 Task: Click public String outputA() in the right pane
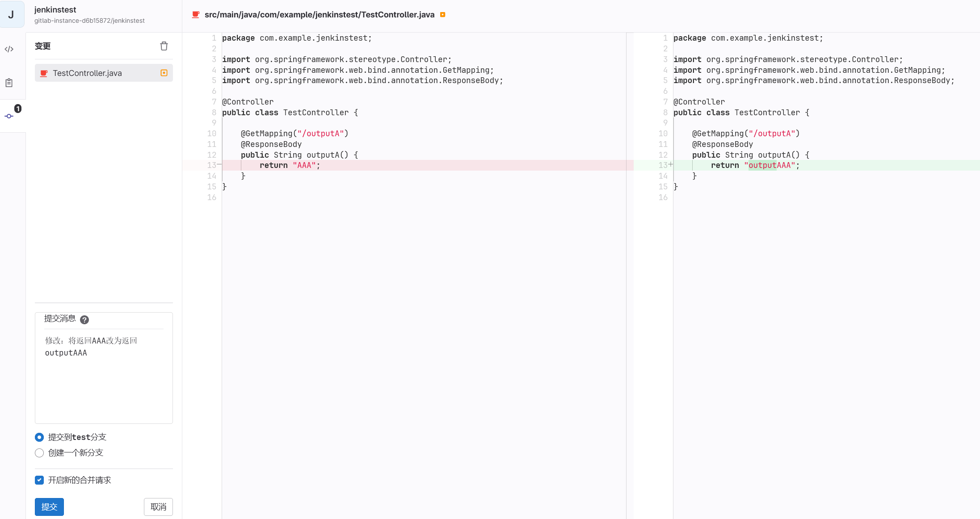click(751, 155)
